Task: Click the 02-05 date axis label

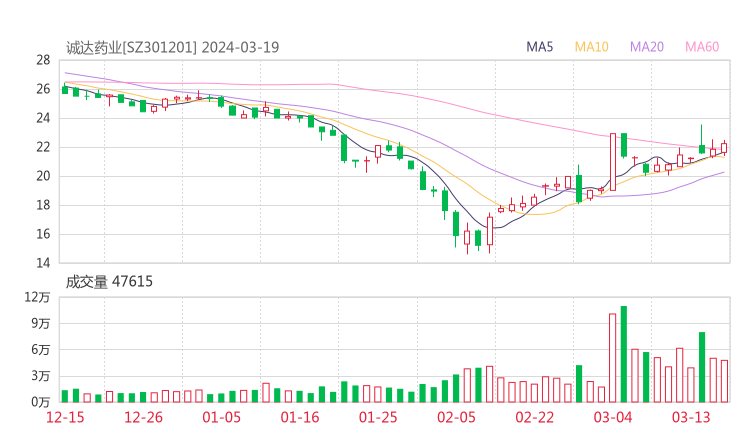Action: (456, 417)
